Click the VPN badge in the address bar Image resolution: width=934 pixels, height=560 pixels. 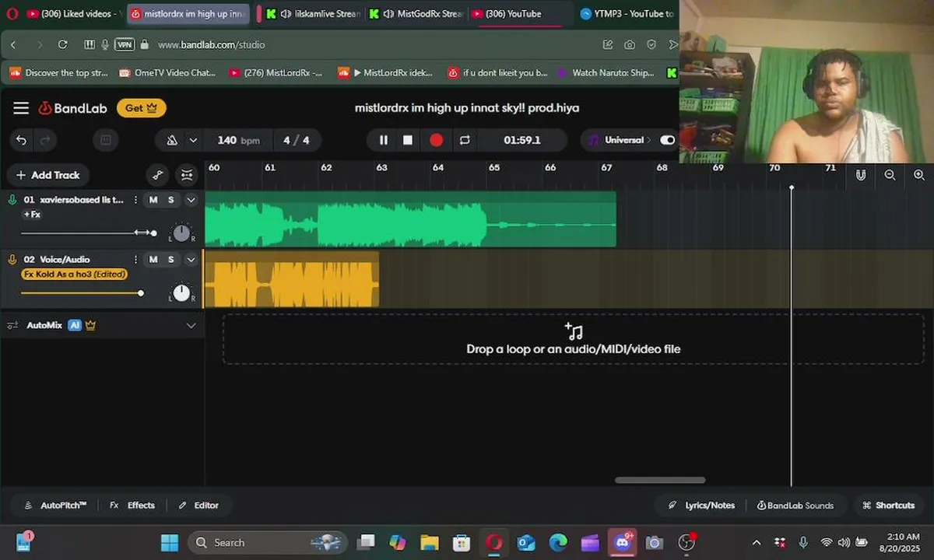click(x=125, y=45)
